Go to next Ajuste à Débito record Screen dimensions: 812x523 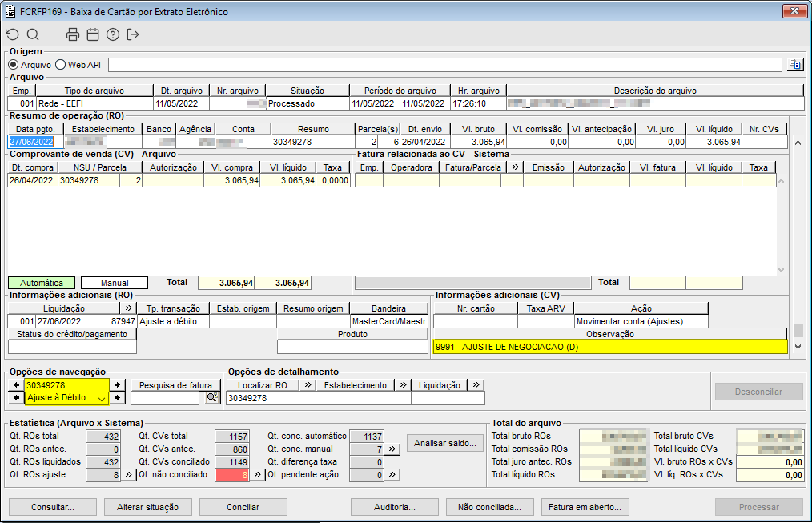tap(118, 398)
